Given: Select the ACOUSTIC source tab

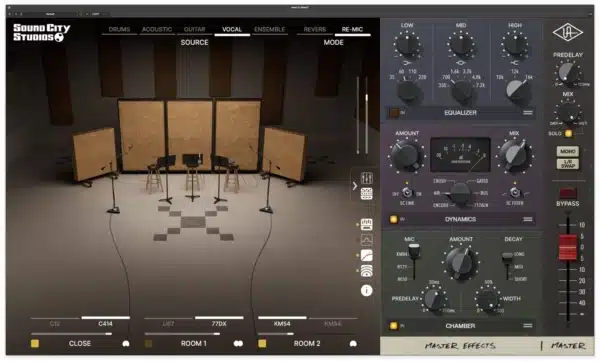Looking at the screenshot, I should click(157, 29).
